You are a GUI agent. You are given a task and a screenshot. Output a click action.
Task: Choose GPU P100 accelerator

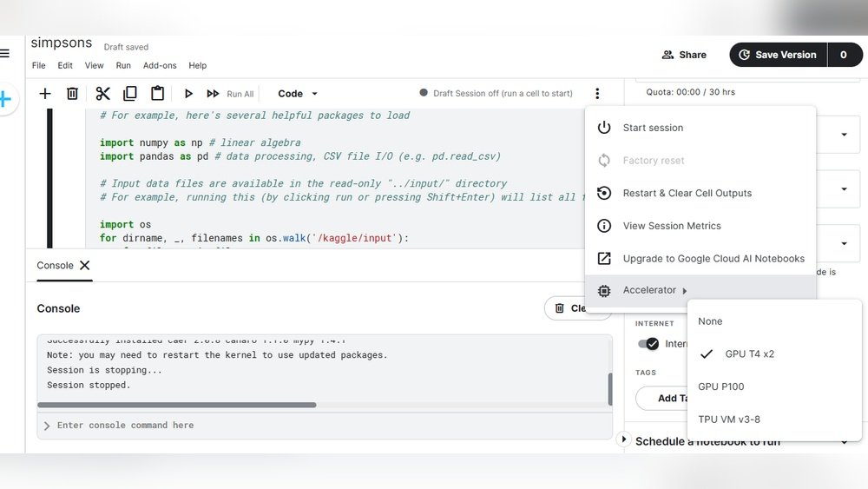point(720,387)
